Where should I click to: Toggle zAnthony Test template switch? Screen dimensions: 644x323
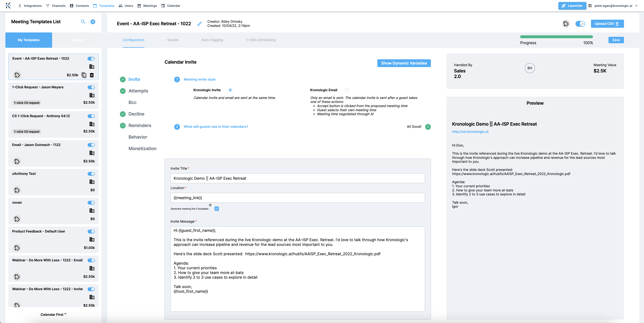pyautogui.click(x=91, y=174)
